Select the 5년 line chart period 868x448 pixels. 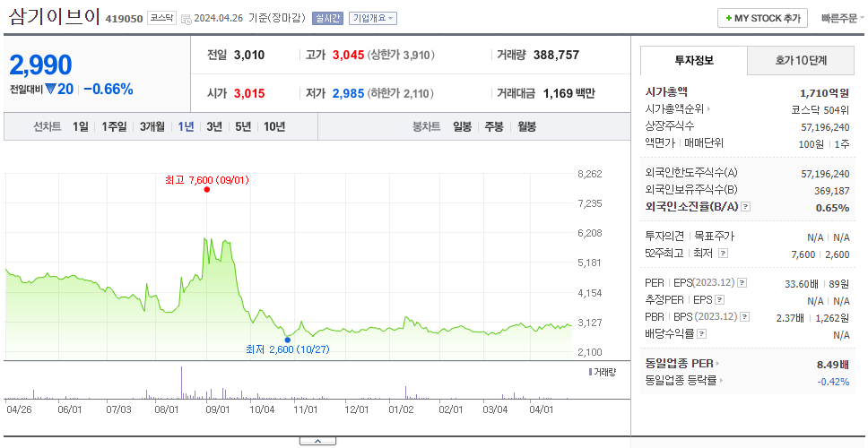pyautogui.click(x=243, y=126)
